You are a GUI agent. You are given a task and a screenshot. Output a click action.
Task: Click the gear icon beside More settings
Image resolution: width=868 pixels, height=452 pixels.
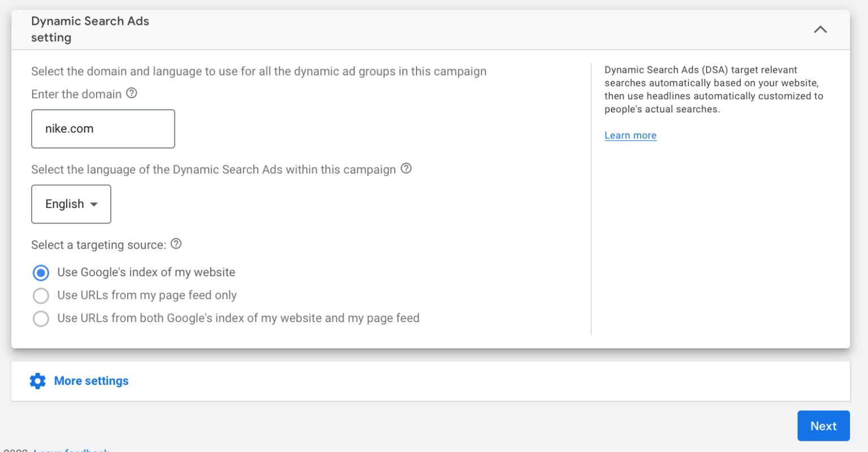pos(38,381)
